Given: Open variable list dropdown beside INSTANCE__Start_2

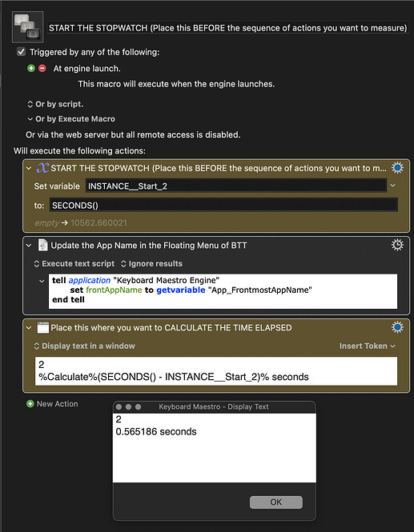Looking at the screenshot, I should tap(393, 186).
